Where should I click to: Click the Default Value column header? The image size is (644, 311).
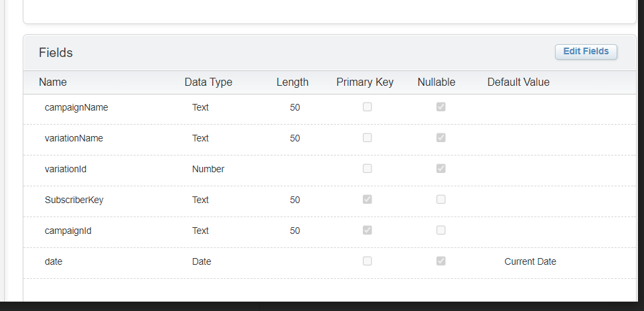tap(518, 82)
